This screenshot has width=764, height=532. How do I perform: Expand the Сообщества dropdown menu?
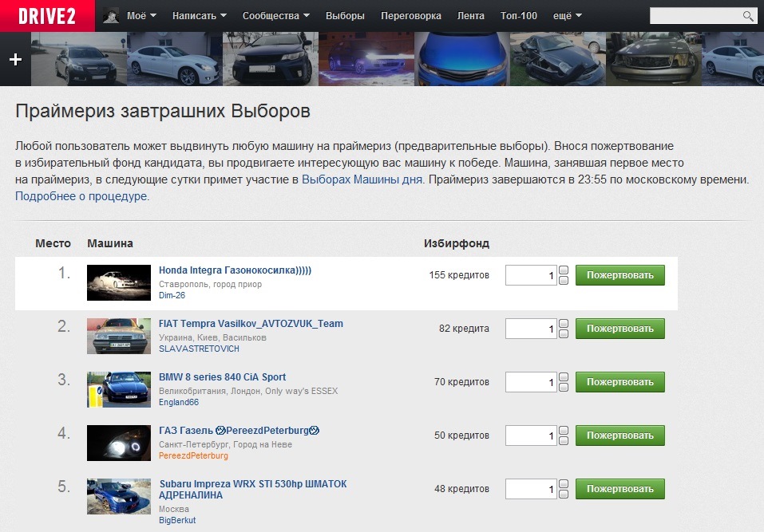coord(275,16)
